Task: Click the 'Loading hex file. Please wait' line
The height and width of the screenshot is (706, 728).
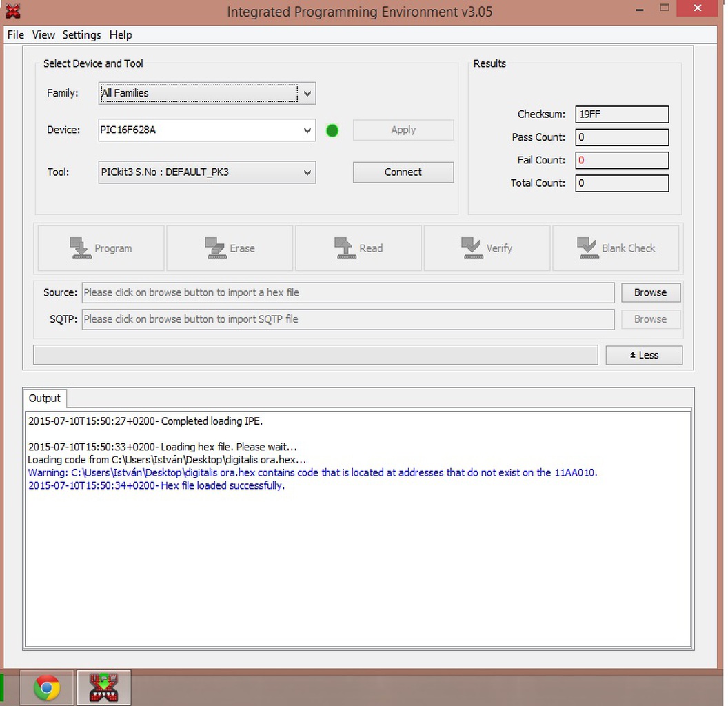Action: point(162,447)
